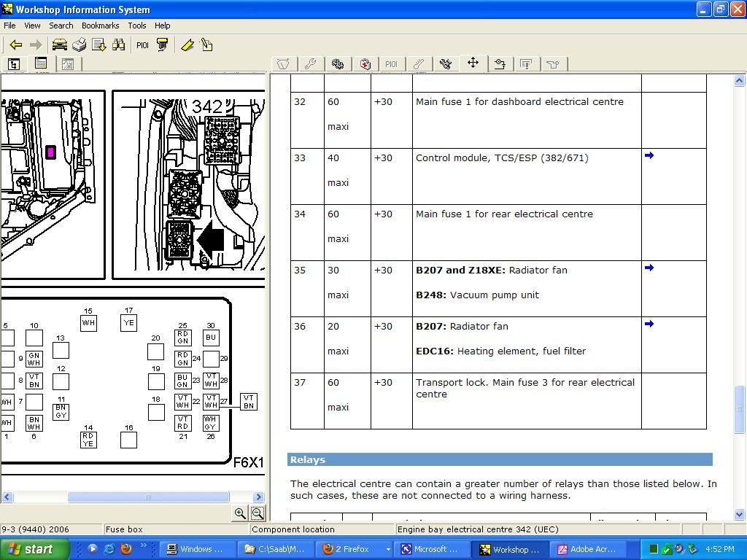Switch to the 2 Firefox taskbar group

pyautogui.click(x=355, y=549)
